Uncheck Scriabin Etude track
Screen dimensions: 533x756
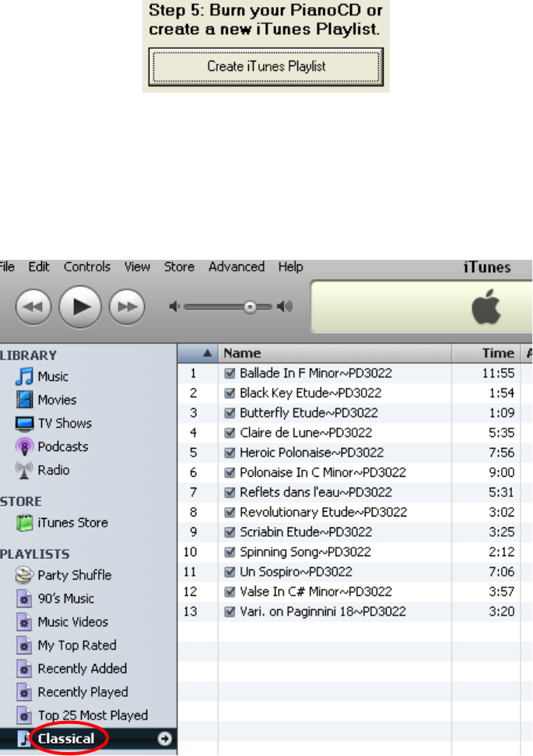[x=230, y=532]
